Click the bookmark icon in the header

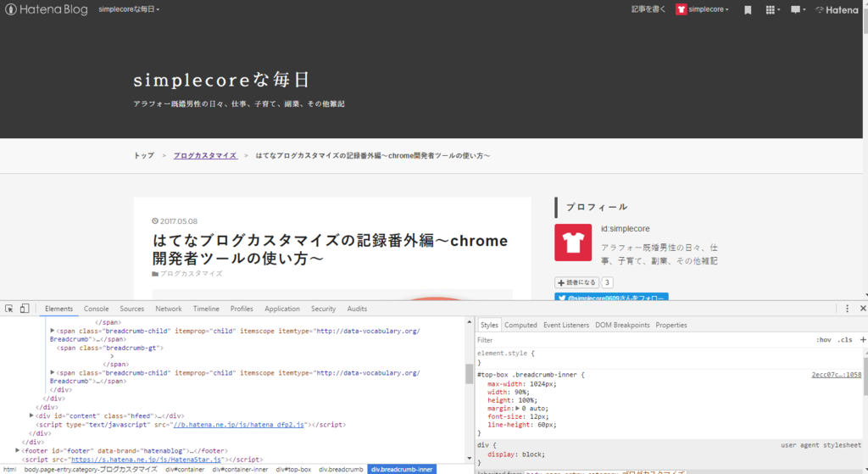748,10
